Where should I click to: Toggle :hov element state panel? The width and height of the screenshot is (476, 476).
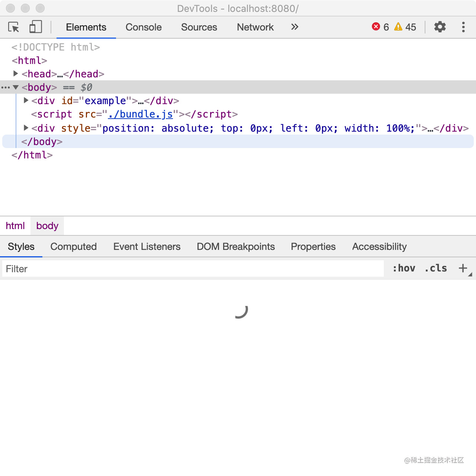pyautogui.click(x=404, y=268)
